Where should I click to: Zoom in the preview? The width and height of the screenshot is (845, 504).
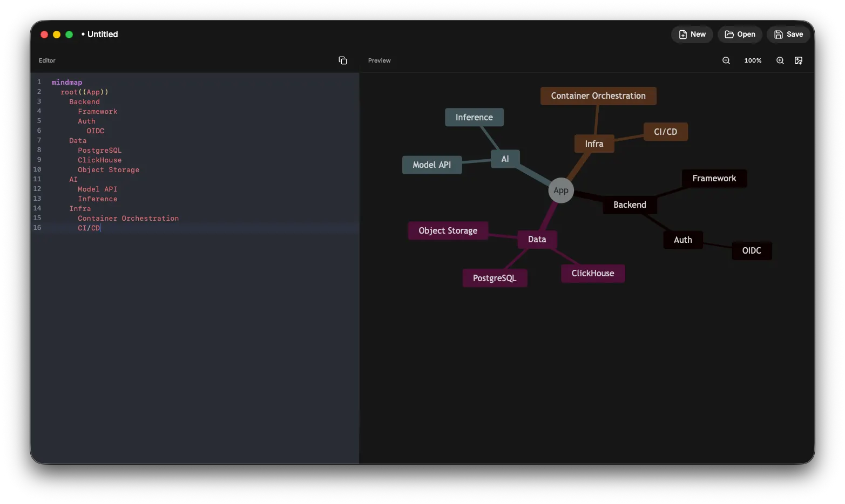(x=780, y=60)
